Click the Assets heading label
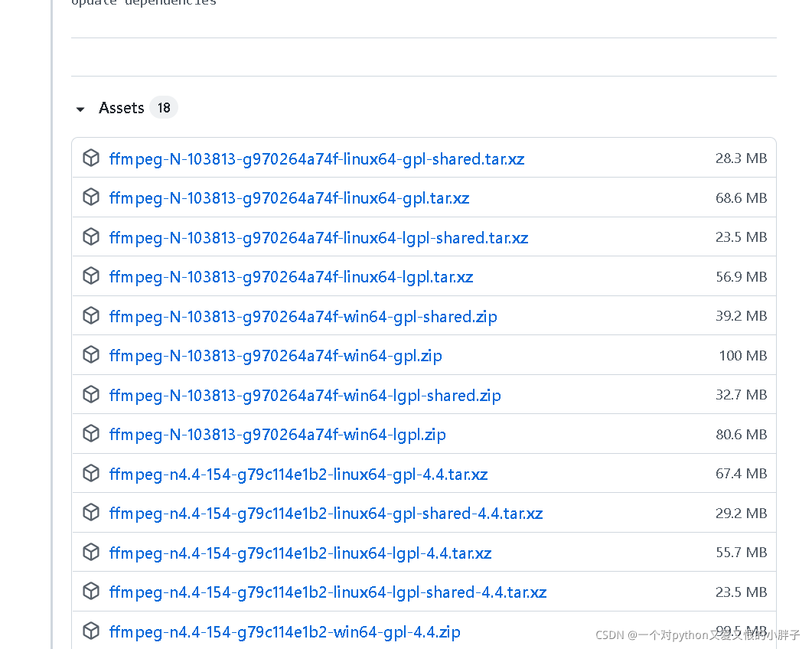 pyautogui.click(x=121, y=108)
